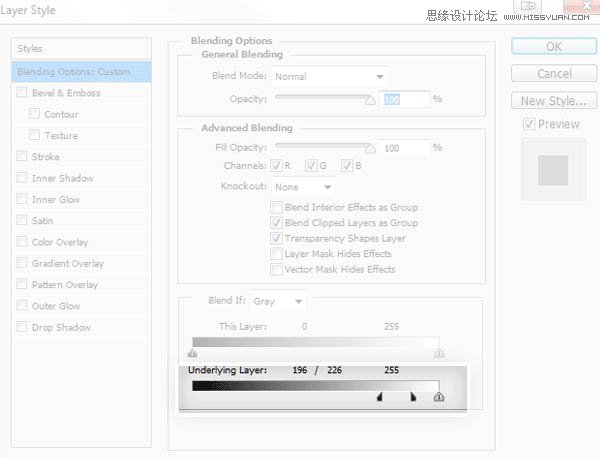600x458 pixels.
Task: Check Blend Interior Effects as Group
Action: (276, 207)
